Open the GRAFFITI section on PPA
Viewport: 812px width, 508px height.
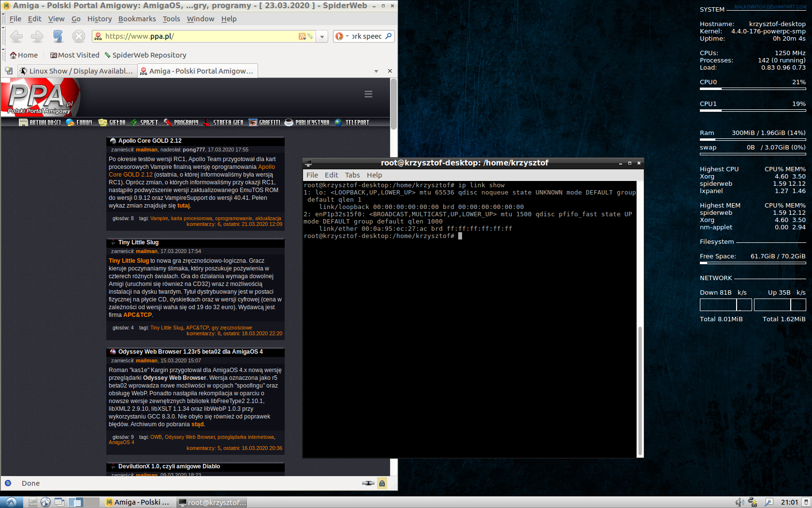tap(264, 123)
